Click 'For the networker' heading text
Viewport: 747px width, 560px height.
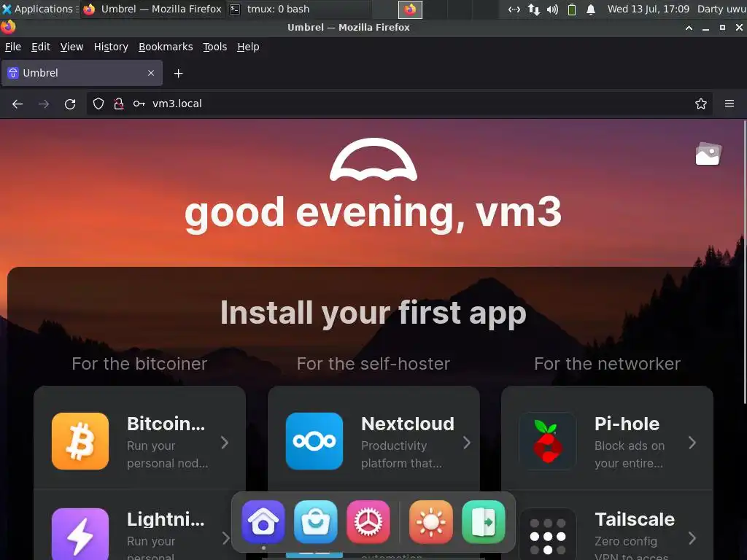(608, 364)
